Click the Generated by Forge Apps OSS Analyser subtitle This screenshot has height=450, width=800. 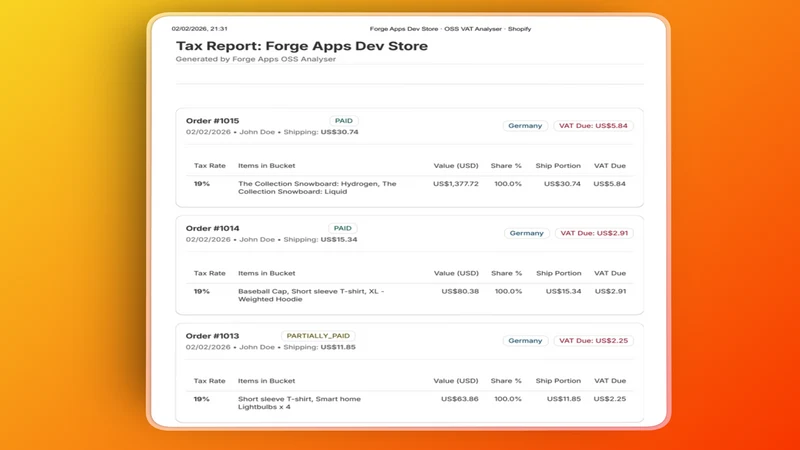256,59
